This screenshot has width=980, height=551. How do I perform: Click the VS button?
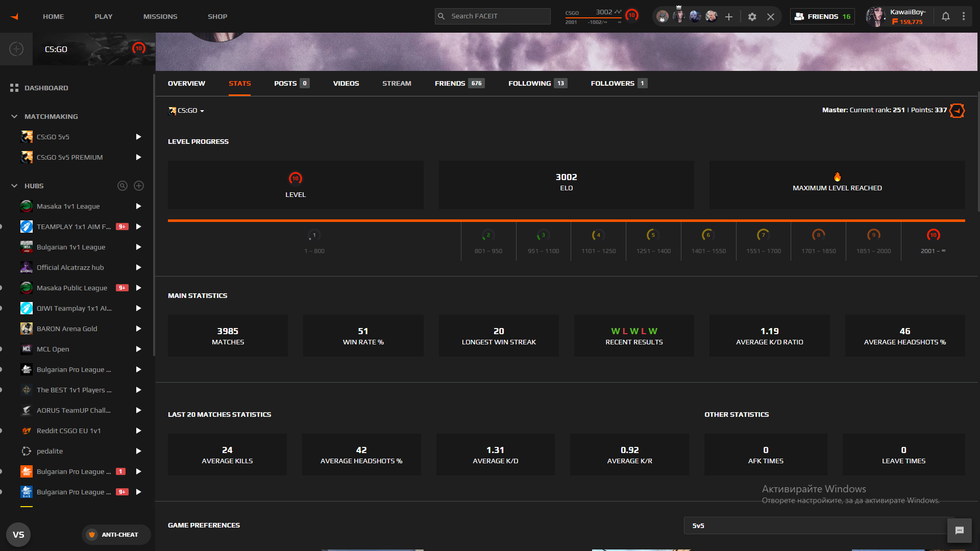click(18, 535)
